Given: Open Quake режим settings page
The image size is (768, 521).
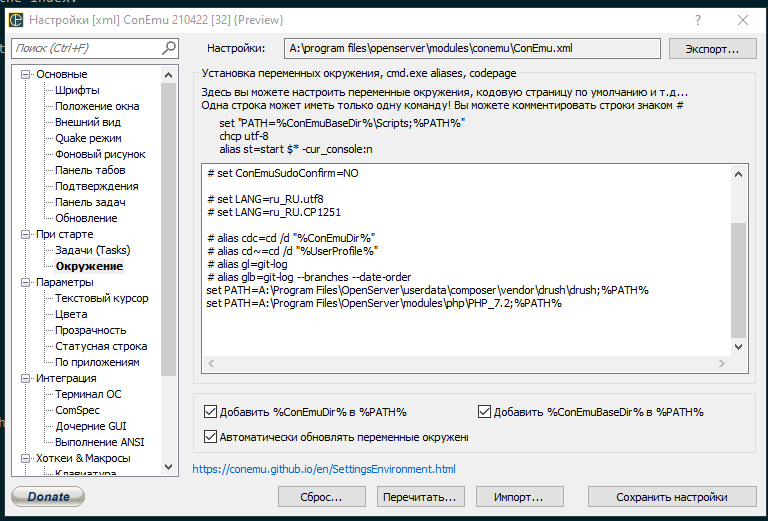Looking at the screenshot, I should click(x=88, y=138).
